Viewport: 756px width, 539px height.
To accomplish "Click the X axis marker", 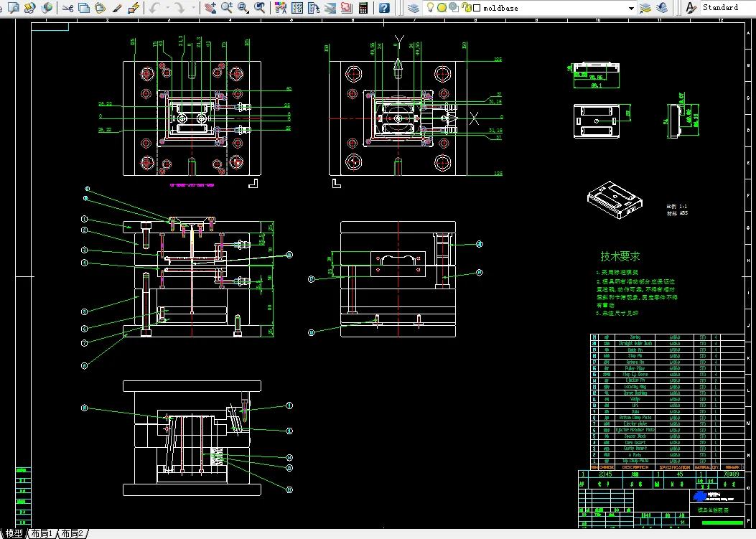I will coord(474,118).
